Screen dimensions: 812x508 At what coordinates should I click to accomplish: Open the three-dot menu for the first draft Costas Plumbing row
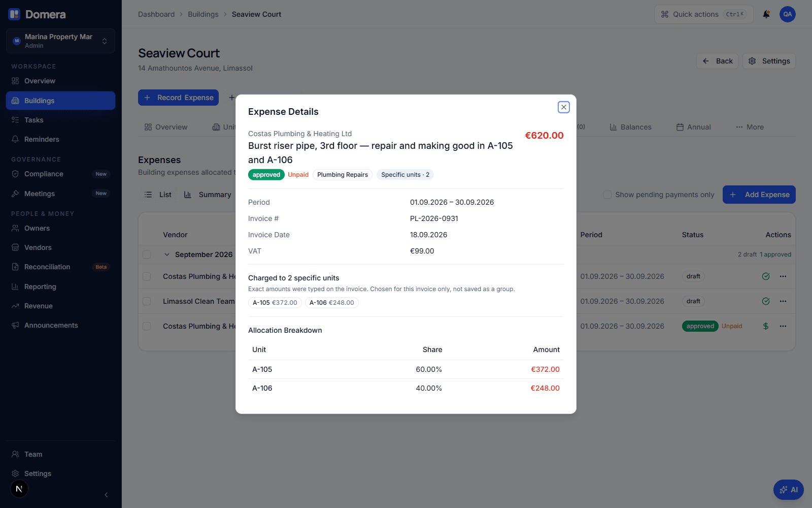[x=783, y=276]
